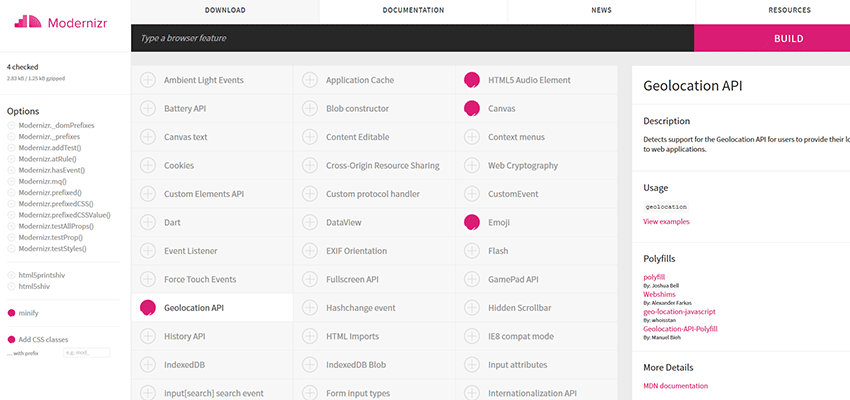The width and height of the screenshot is (850, 400).
Task: Enable the html5shiv option
Action: point(12,286)
